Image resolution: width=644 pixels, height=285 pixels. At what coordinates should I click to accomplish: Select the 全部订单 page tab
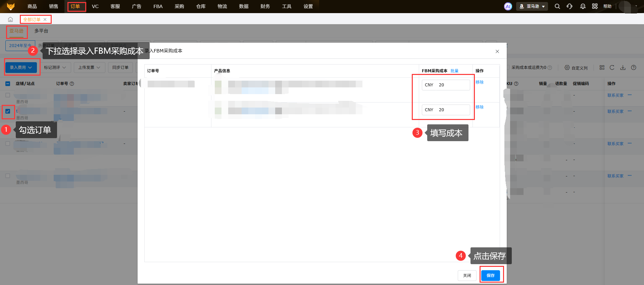pyautogui.click(x=32, y=19)
